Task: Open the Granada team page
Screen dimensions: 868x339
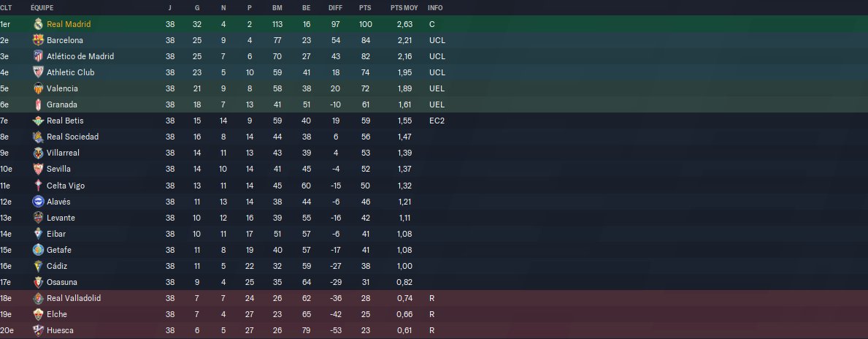Action: click(x=62, y=104)
